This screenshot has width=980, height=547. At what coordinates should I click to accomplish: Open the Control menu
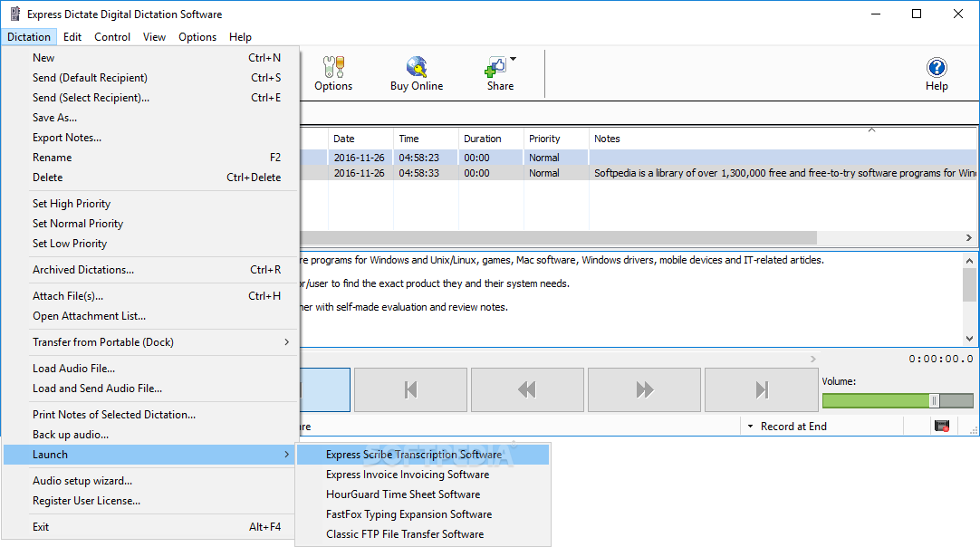pyautogui.click(x=112, y=37)
